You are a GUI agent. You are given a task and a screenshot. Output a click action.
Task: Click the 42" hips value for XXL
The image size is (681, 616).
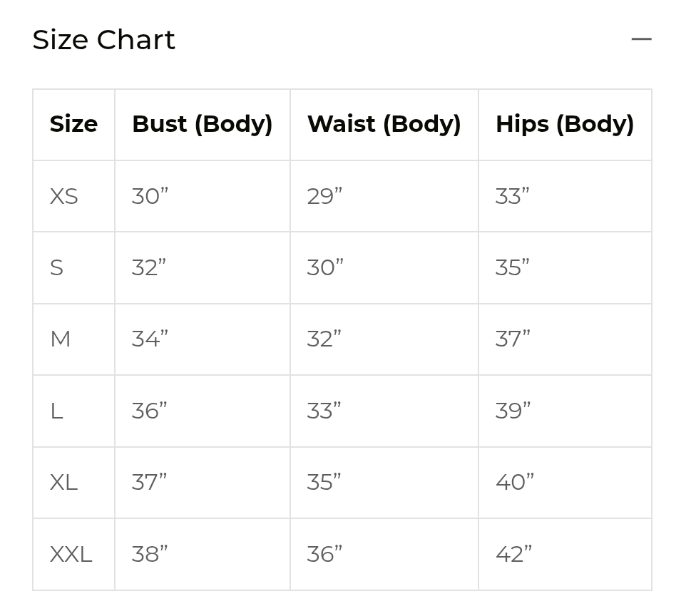(513, 553)
